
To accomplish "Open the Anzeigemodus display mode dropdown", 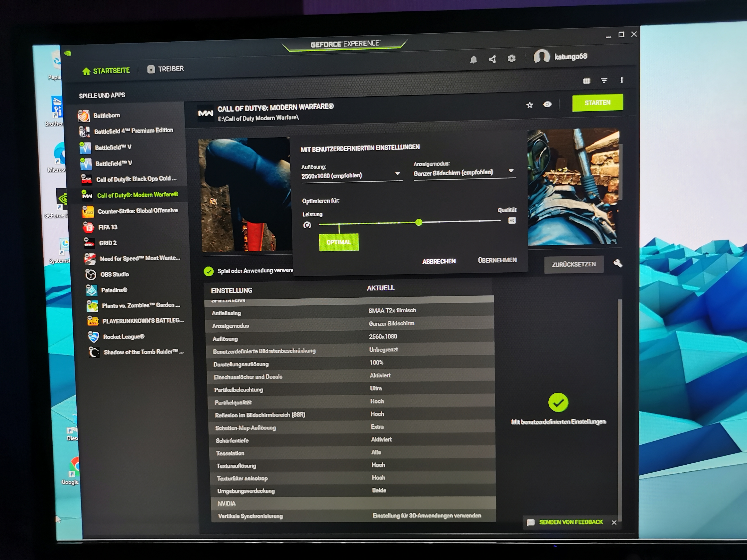I will tap(511, 171).
